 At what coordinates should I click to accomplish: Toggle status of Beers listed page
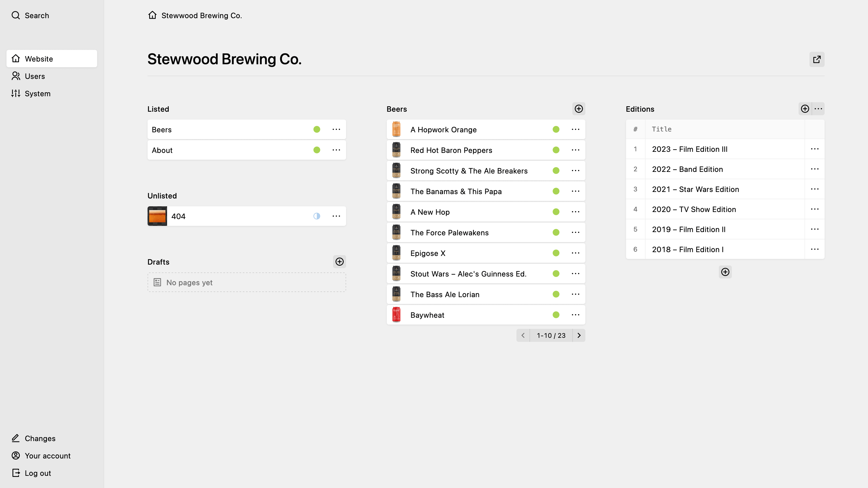coord(317,129)
